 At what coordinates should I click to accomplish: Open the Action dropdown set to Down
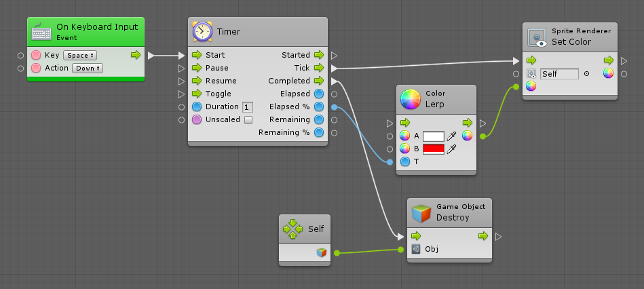(88, 68)
